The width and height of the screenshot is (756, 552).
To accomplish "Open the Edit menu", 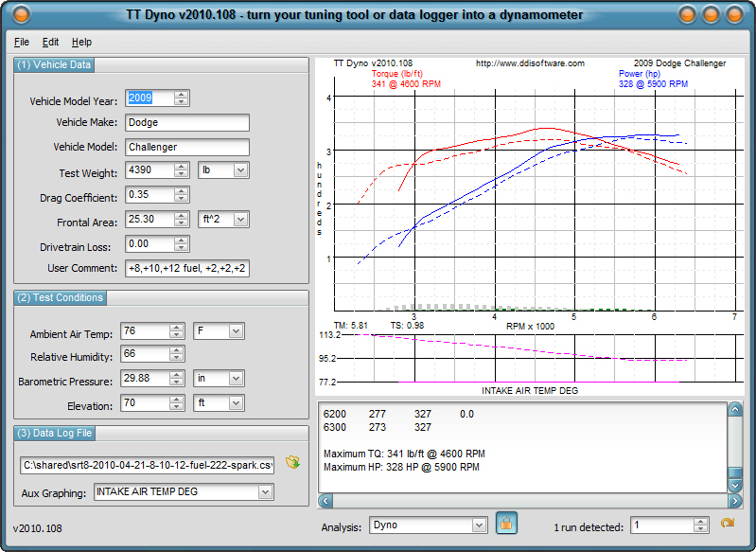I will coord(51,42).
